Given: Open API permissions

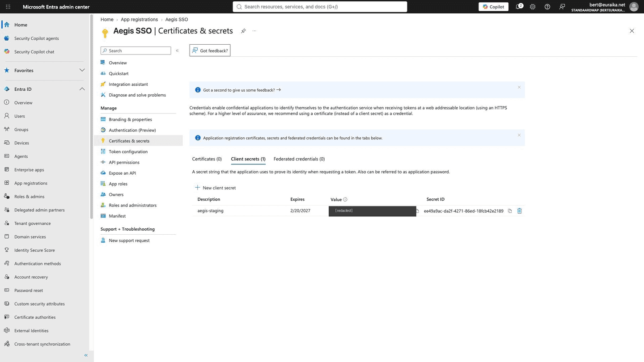Looking at the screenshot, I should click(x=124, y=162).
